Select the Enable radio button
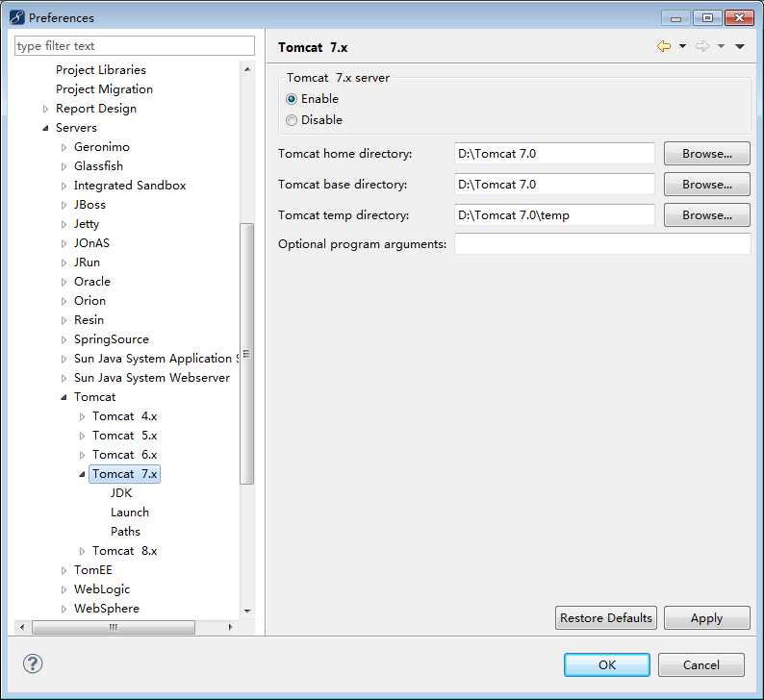The height and width of the screenshot is (700, 764). click(x=292, y=99)
